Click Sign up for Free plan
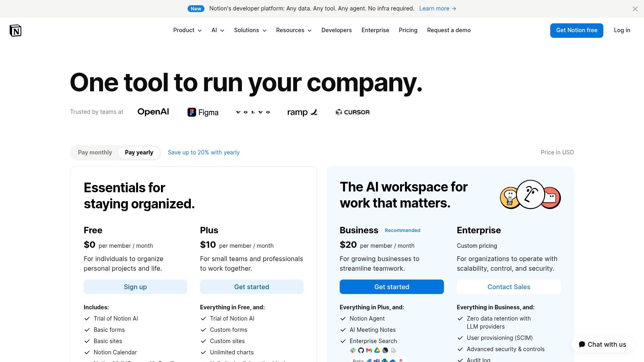Viewport: 644px width, 362px height. pos(135,287)
